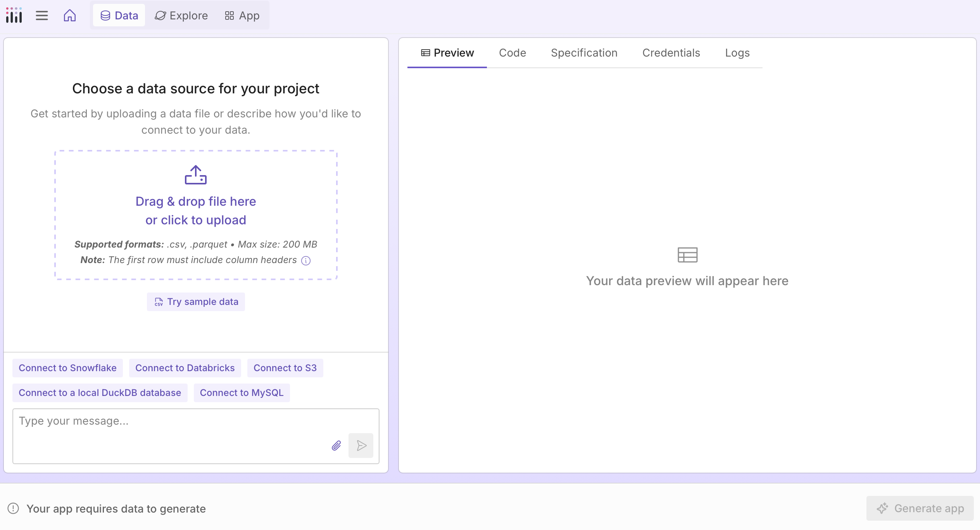The image size is (980, 530).
Task: Click the table placeholder icon in the preview pane
Action: [688, 255]
